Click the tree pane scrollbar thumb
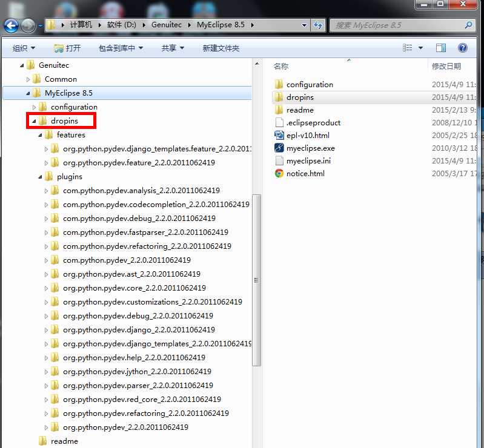 tap(256, 280)
